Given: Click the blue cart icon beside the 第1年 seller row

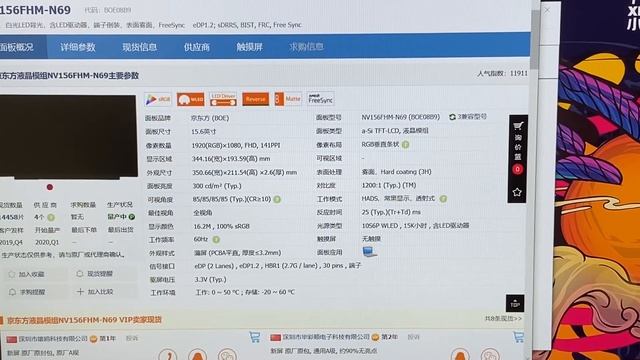Looking at the screenshot, I should tap(255, 337).
